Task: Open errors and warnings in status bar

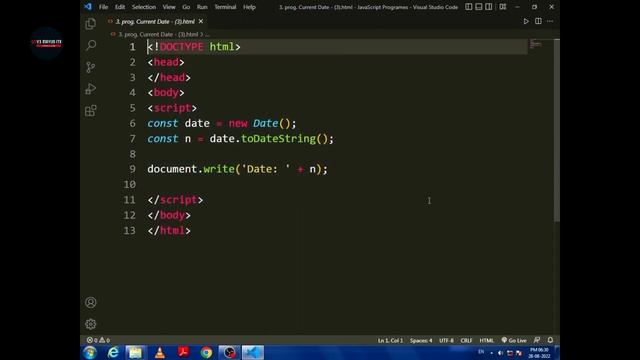Action: click(x=98, y=340)
